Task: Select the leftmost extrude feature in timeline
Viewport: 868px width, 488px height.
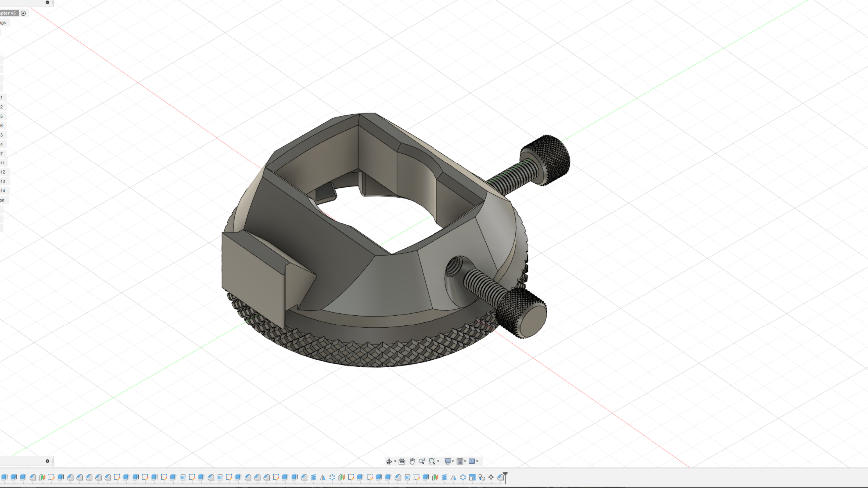Action: point(4,477)
